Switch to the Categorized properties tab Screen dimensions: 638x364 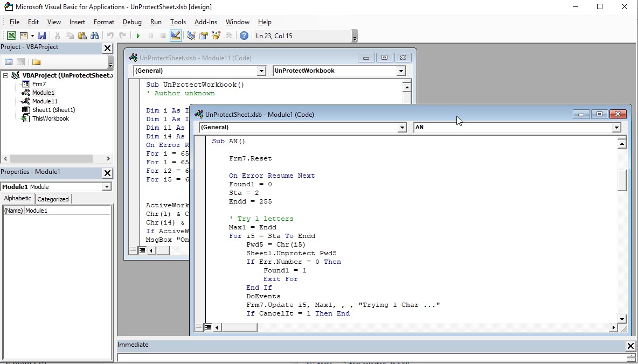coord(53,199)
